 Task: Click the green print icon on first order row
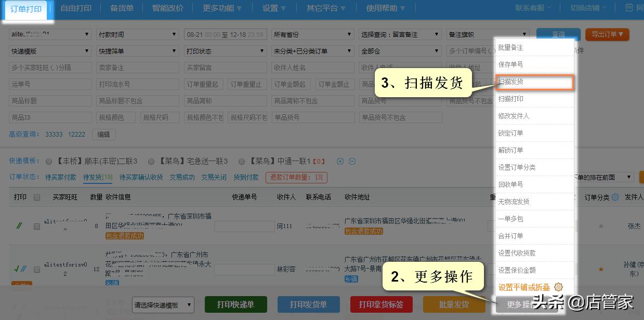tap(19, 225)
